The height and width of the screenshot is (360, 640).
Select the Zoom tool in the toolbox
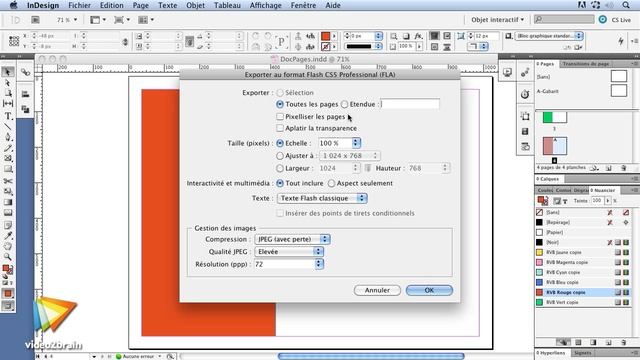tap(8, 257)
